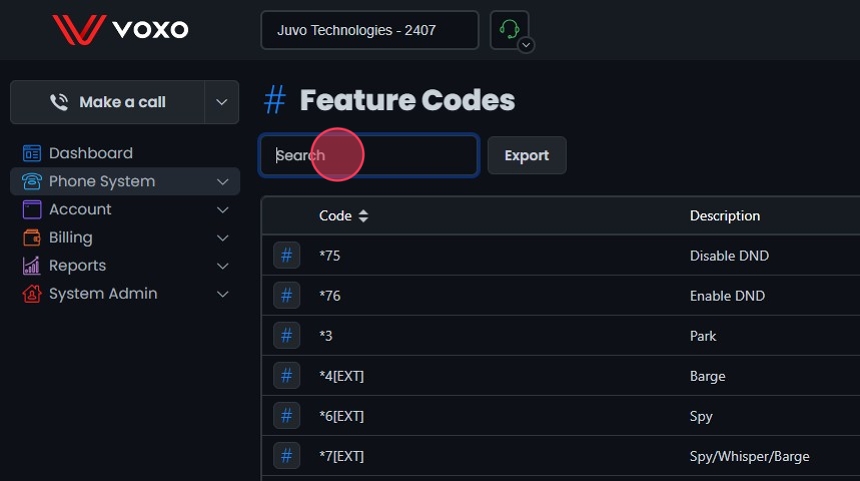Open Juvo Technologies account selector
The image size is (860, 481).
click(x=369, y=30)
